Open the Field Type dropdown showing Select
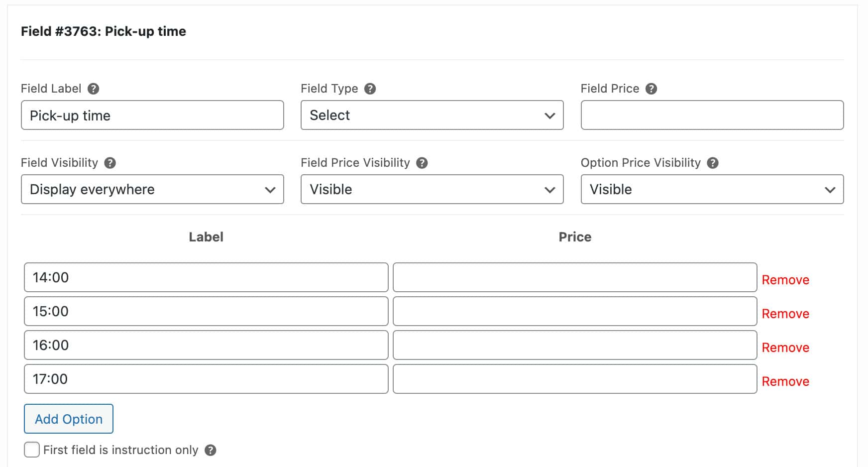This screenshot has width=868, height=467. pos(432,115)
